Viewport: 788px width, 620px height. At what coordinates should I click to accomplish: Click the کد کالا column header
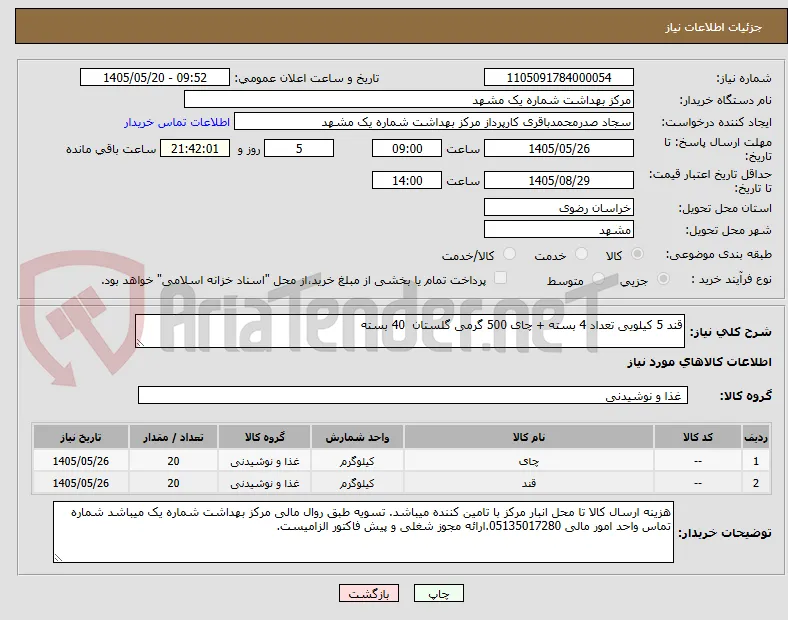698,437
